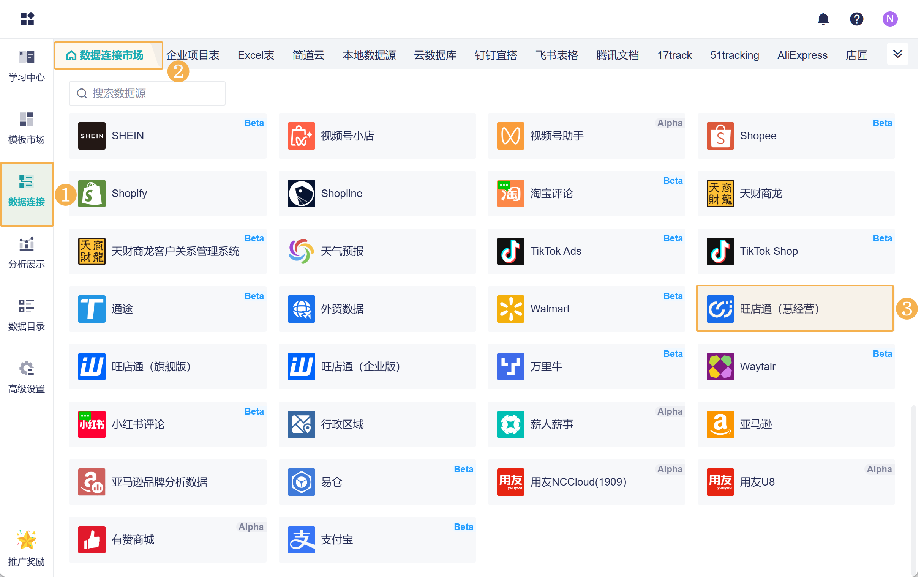Switch to the Excel表 tab
The height and width of the screenshot is (577, 924).
point(256,55)
